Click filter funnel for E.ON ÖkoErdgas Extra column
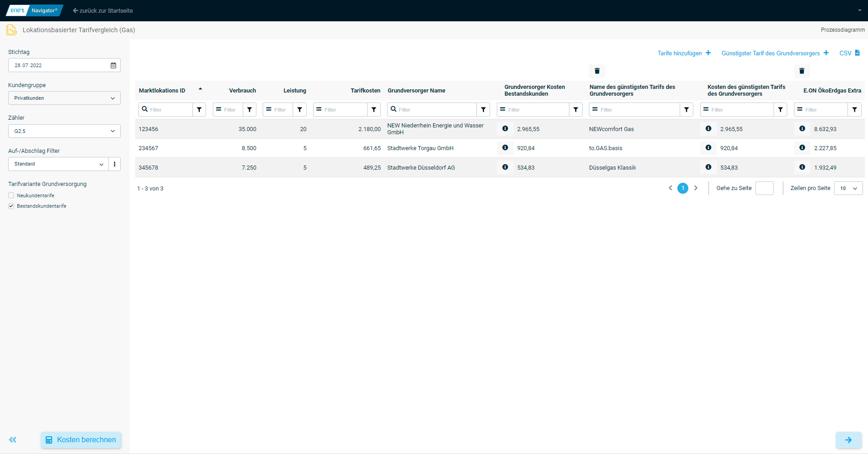This screenshot has height=454, width=868. [x=855, y=109]
